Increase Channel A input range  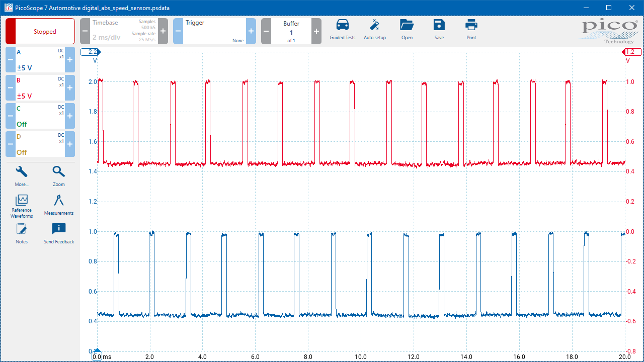(x=70, y=60)
